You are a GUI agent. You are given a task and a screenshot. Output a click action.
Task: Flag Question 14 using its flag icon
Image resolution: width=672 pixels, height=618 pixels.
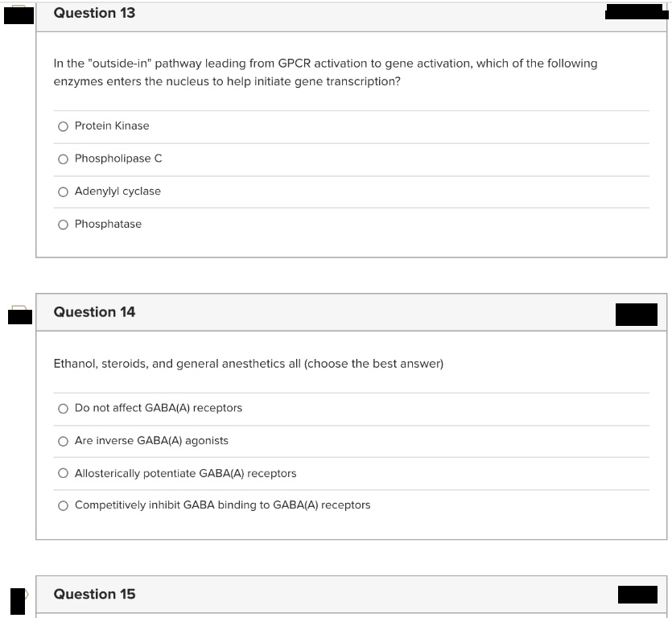[19, 315]
